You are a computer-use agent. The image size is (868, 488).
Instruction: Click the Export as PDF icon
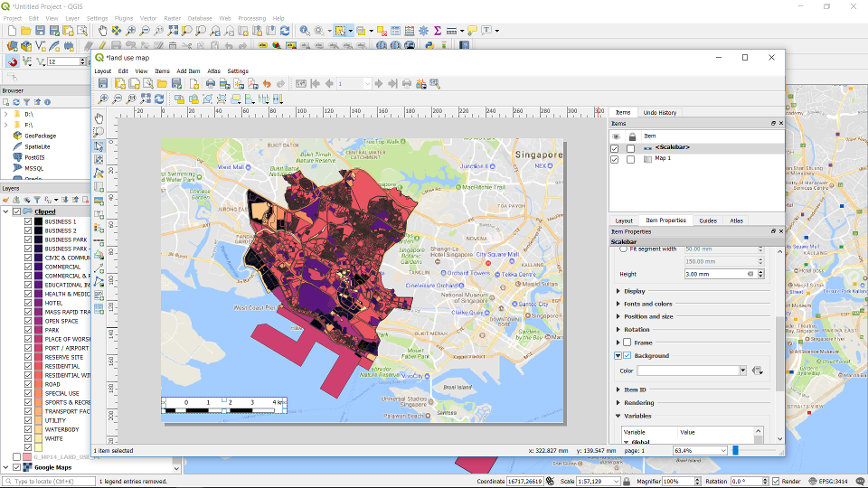point(252,84)
